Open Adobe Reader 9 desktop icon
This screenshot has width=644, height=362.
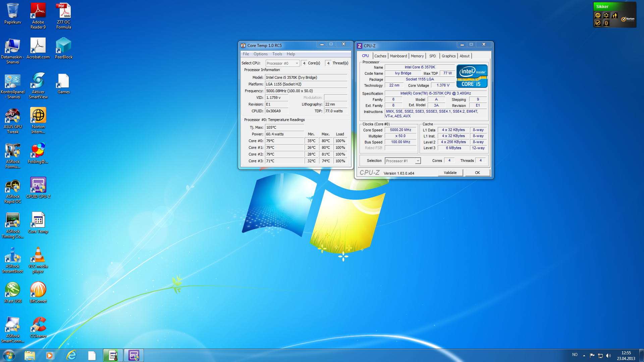38,16
